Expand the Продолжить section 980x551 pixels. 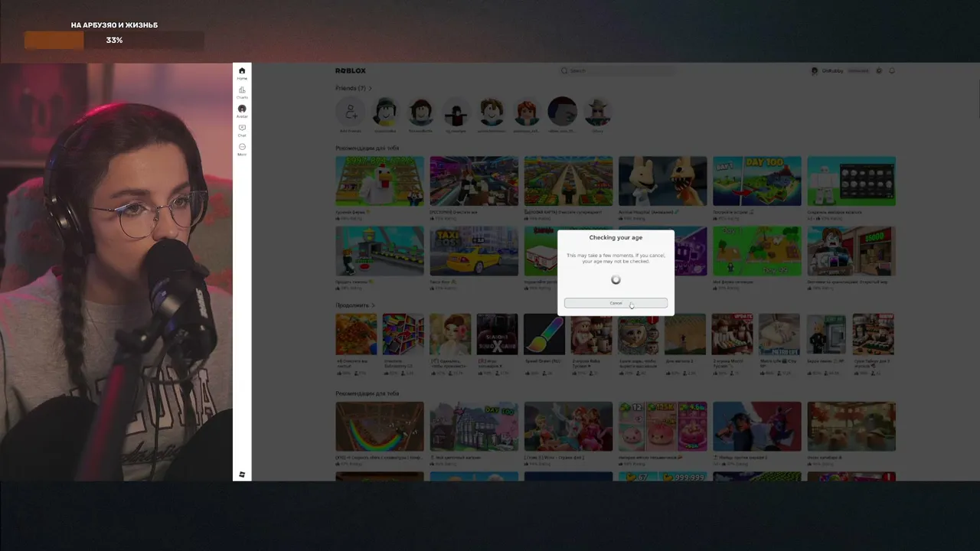pyautogui.click(x=355, y=305)
